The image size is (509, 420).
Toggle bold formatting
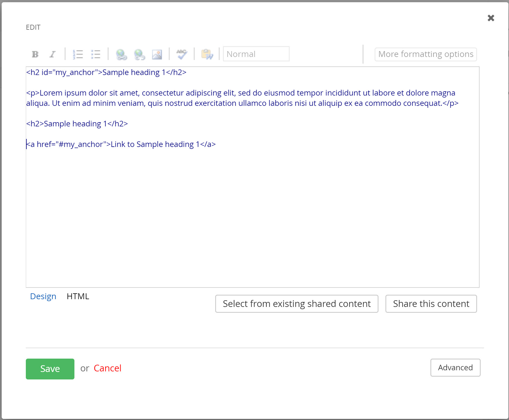point(35,54)
